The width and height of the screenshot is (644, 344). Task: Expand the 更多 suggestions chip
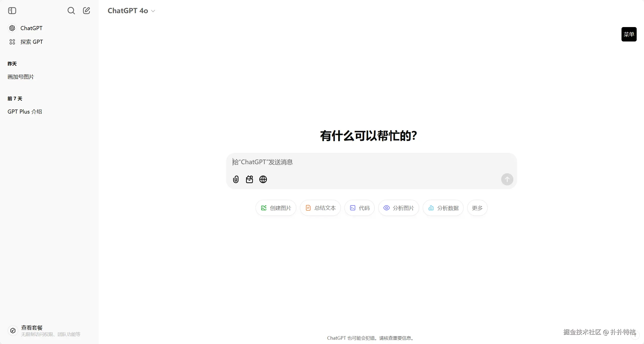477,208
